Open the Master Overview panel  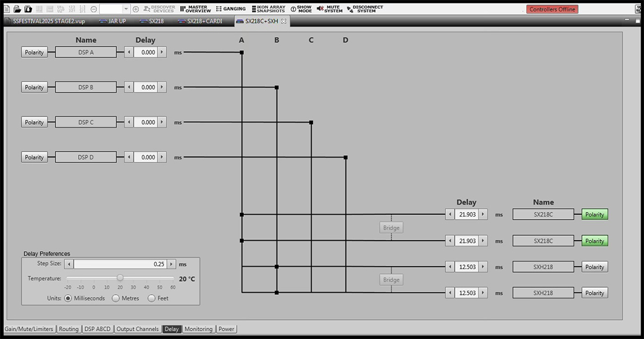coord(195,9)
